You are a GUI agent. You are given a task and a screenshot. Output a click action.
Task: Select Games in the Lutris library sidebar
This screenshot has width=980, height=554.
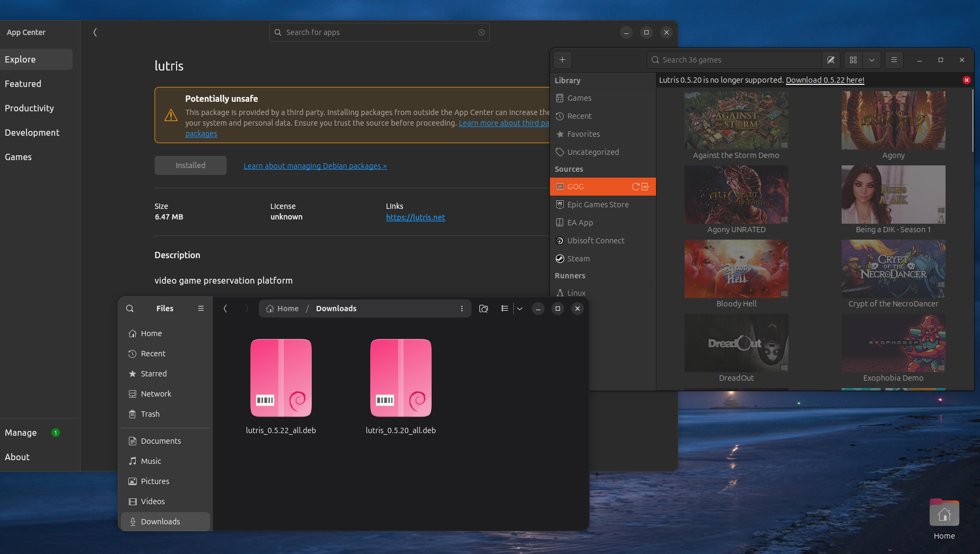[x=603, y=98]
